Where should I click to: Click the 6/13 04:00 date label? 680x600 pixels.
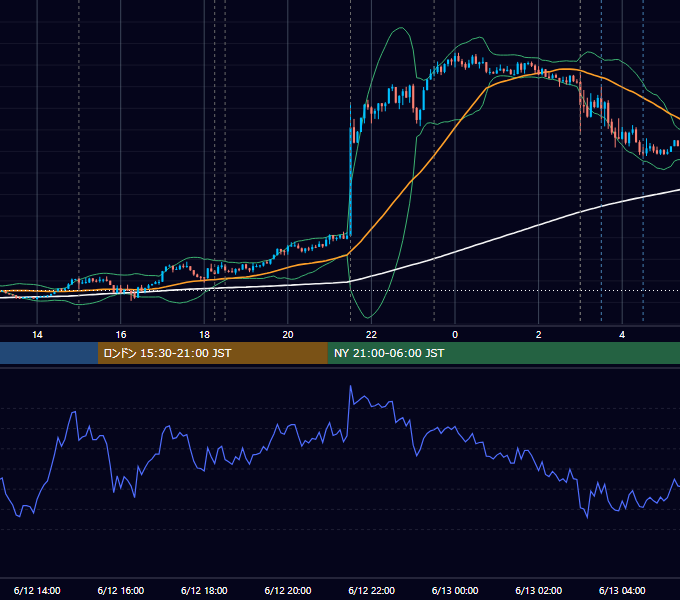pos(622,590)
